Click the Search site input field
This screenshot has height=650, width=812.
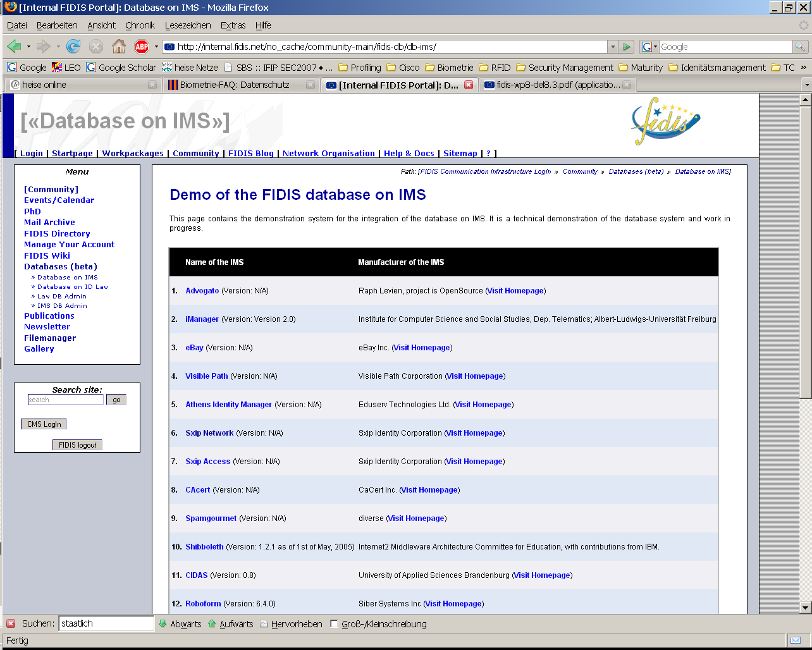[x=65, y=400]
